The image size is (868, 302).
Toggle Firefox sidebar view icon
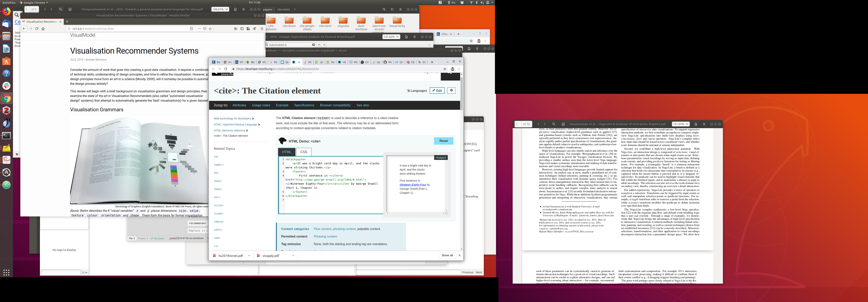(x=242, y=29)
